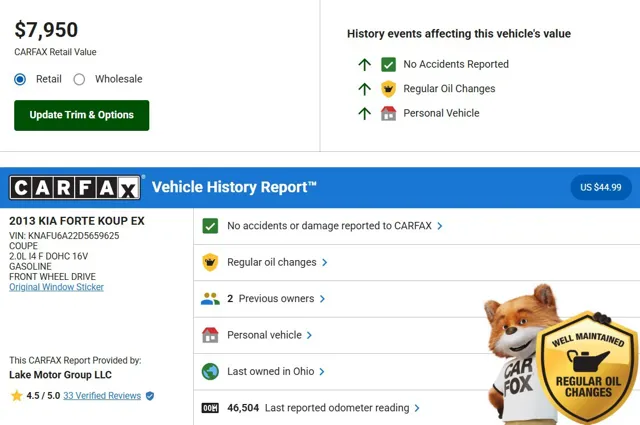640x425 pixels.
Task: Click the Personal Vehicle house icon in value events
Action: click(x=388, y=113)
